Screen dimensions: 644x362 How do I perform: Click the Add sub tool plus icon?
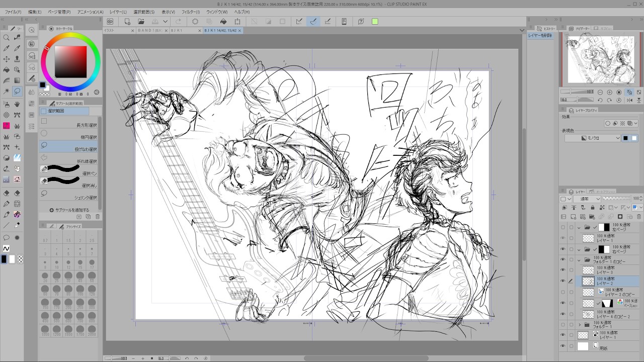point(51,210)
